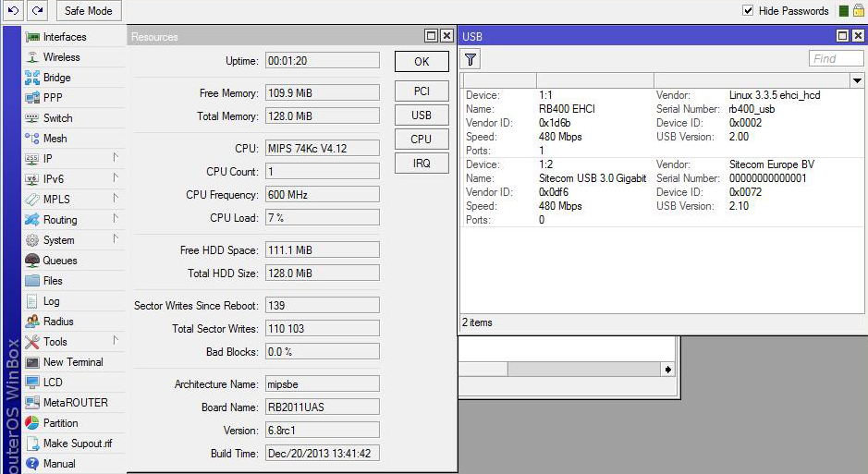Click the USB window filter funnel icon

[x=470, y=59]
